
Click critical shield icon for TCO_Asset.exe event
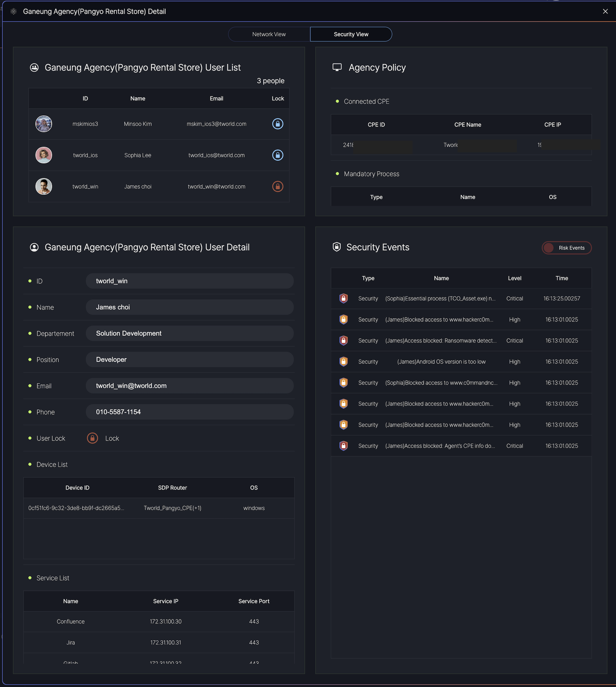343,298
